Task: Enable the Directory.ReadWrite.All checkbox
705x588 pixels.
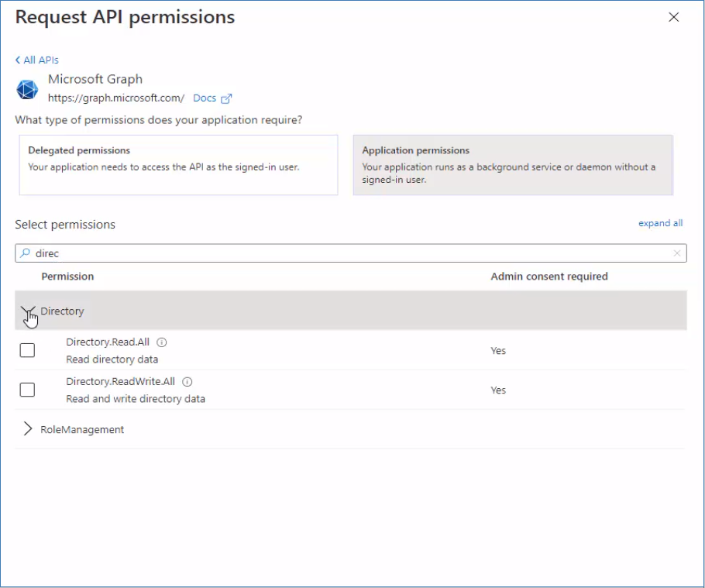Action: point(27,390)
